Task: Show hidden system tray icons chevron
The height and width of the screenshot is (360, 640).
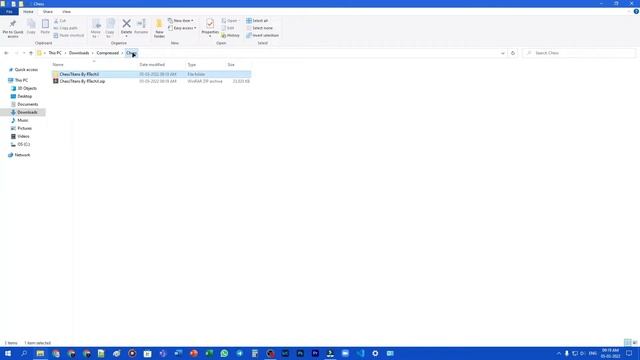Action: click(x=558, y=353)
